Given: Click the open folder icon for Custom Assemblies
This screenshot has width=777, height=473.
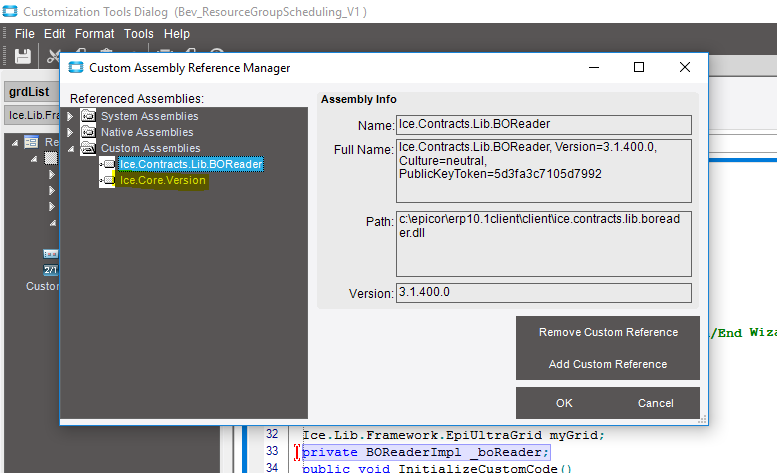Looking at the screenshot, I should click(88, 148).
